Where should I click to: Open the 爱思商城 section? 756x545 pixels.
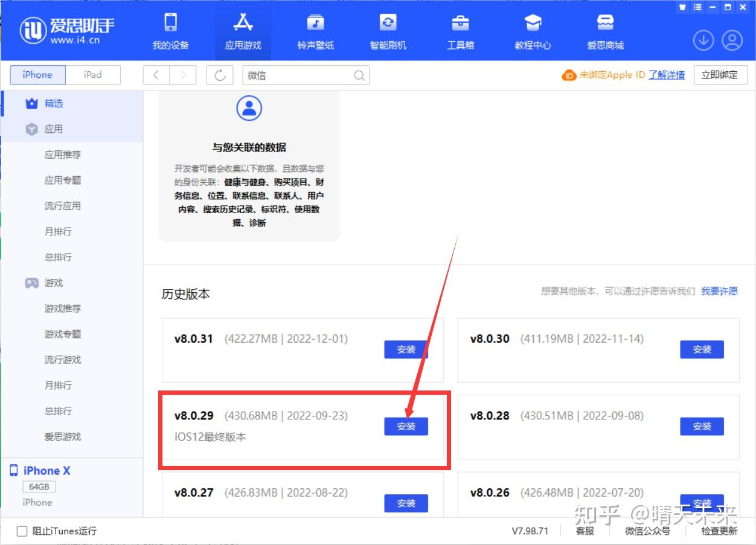click(x=605, y=31)
